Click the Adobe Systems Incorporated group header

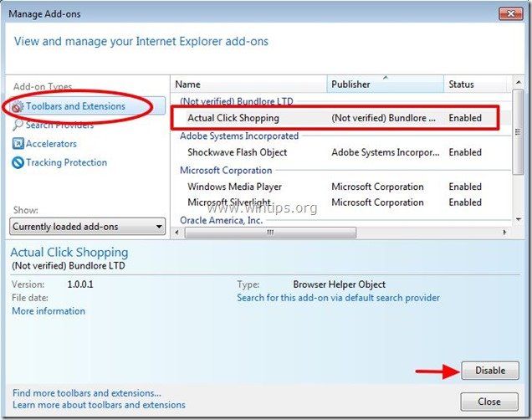(x=239, y=136)
